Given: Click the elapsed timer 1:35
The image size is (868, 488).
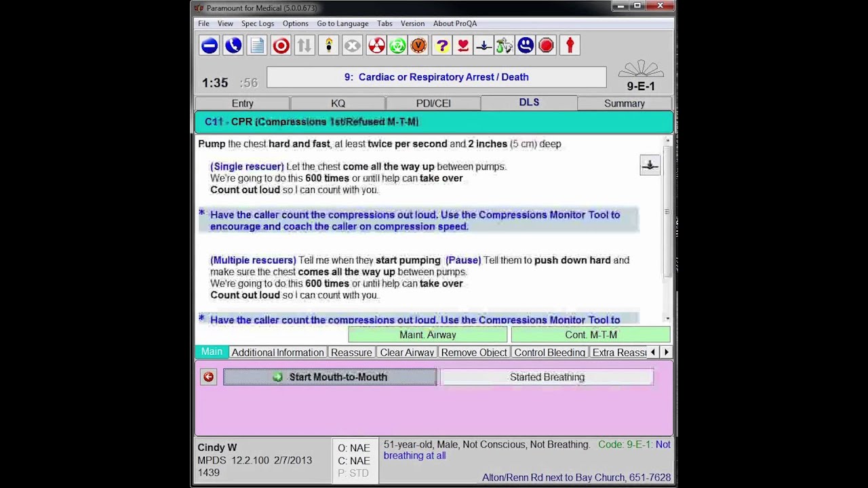Looking at the screenshot, I should [x=215, y=83].
